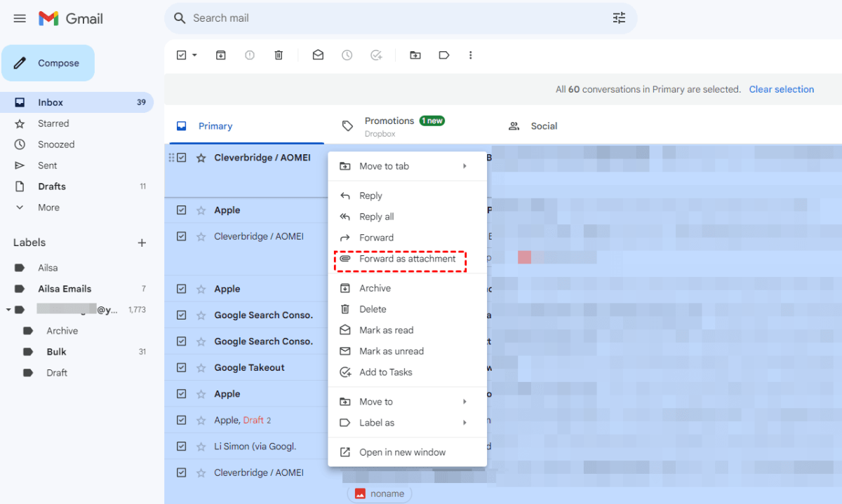
Task: Open Move to tab submenu
Action: coord(408,166)
